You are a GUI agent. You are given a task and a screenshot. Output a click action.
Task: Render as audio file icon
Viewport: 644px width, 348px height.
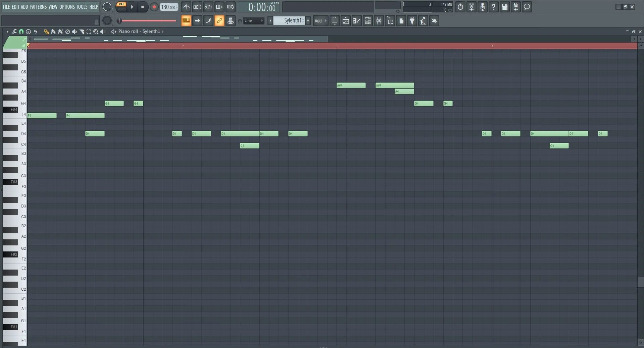coord(516,7)
